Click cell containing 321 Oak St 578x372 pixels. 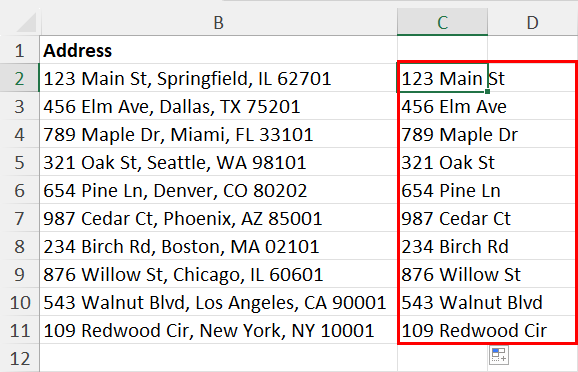click(x=442, y=162)
